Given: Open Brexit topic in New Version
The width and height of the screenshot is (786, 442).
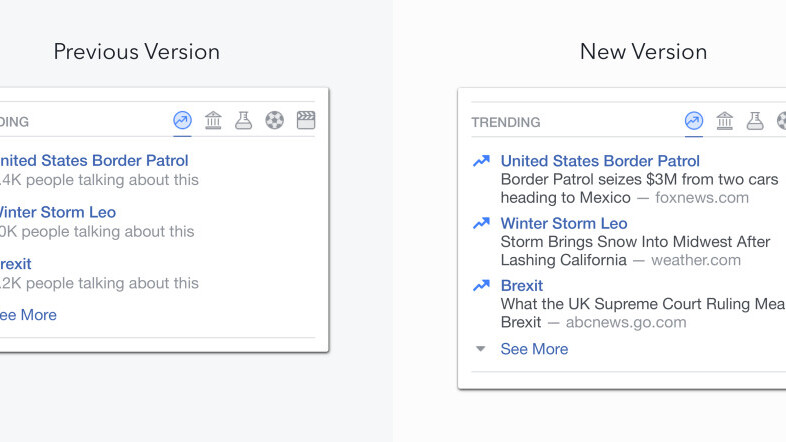Looking at the screenshot, I should coord(522,285).
